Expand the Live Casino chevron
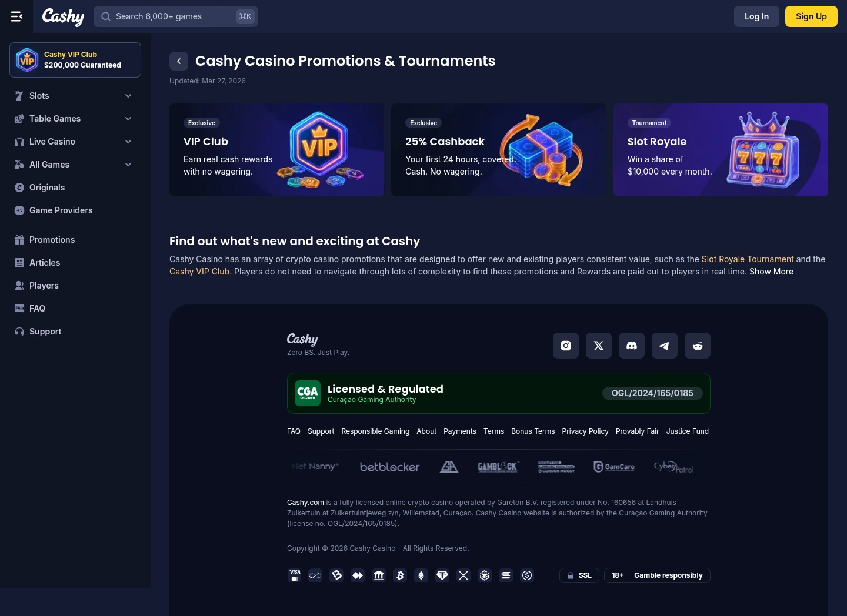Viewport: 847px width, 616px height. click(128, 142)
